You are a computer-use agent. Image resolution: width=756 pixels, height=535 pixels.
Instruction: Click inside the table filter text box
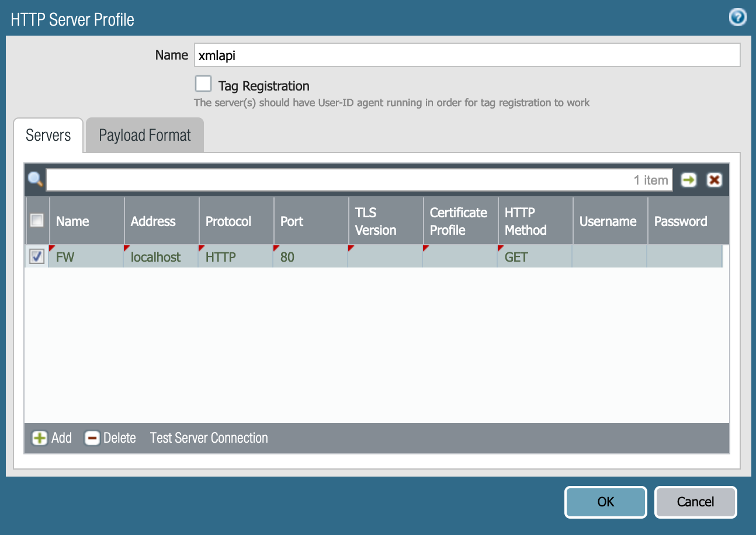[x=351, y=180]
